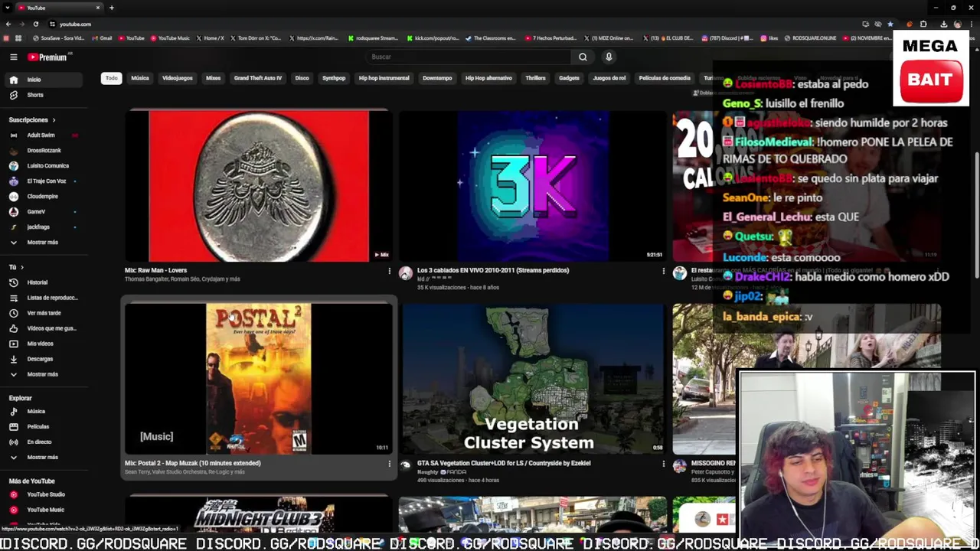Open Historial in the sidebar
Viewport: 980px width, 551px height.
[44, 282]
